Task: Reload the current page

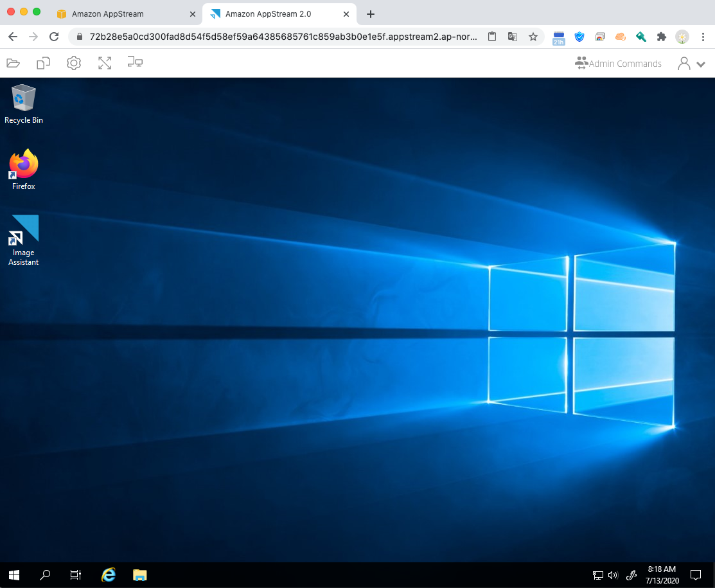Action: coord(54,37)
